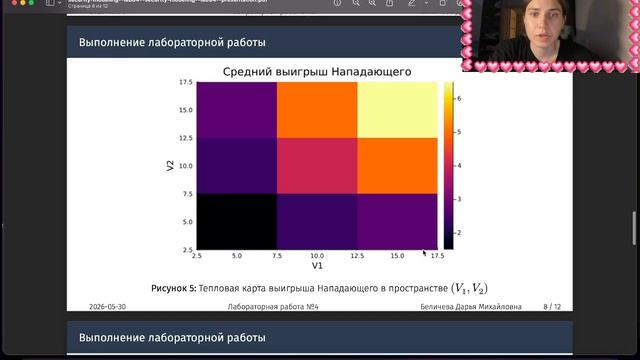Click the 'V2' y-axis label
Screen dimensions: 640x360
[x=170, y=166]
